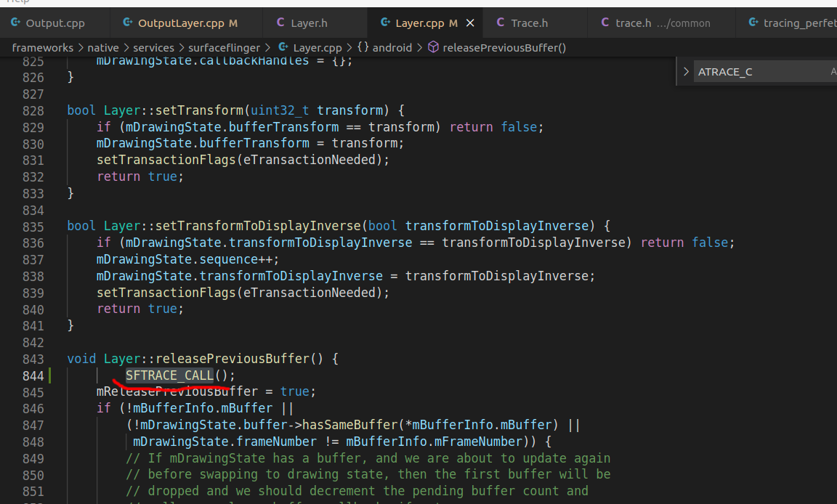The width and height of the screenshot is (837, 504).
Task: Click the C++ icon on tracing_perfetto tab
Action: tap(753, 23)
